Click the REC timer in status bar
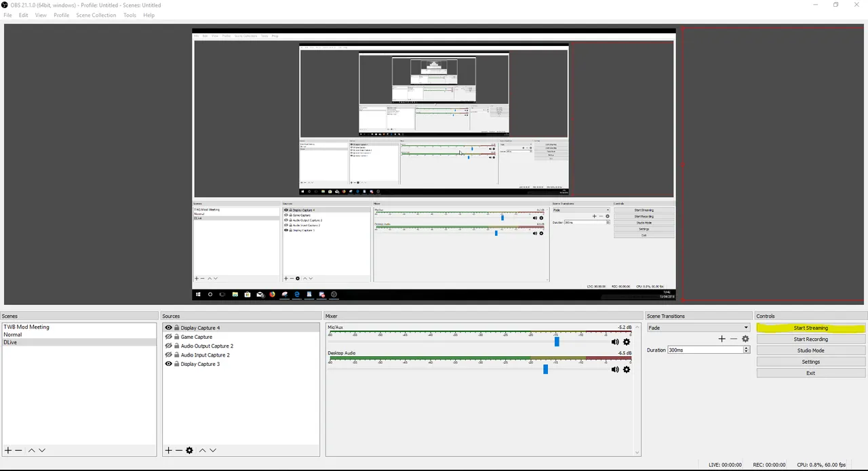This screenshot has width=868, height=471. [x=769, y=465]
